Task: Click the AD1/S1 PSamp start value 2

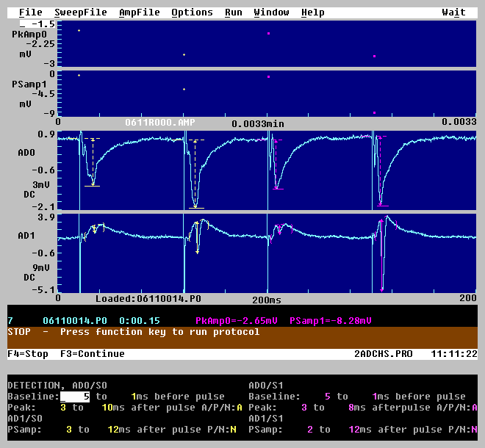Action: click(309, 430)
